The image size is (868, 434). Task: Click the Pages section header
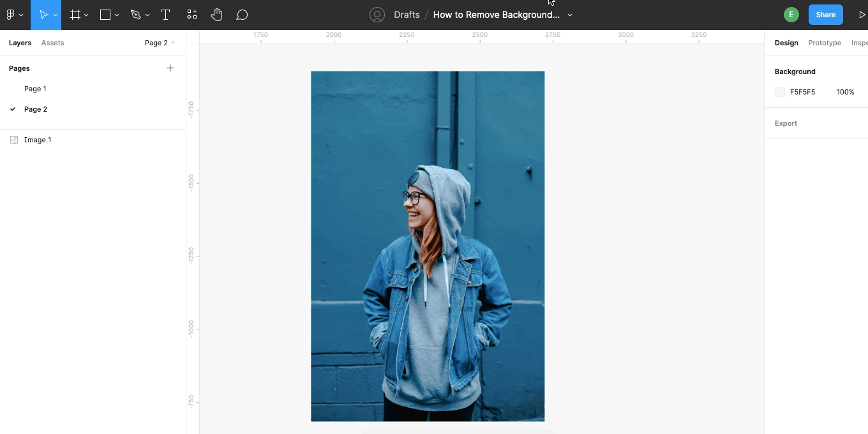pyautogui.click(x=19, y=68)
